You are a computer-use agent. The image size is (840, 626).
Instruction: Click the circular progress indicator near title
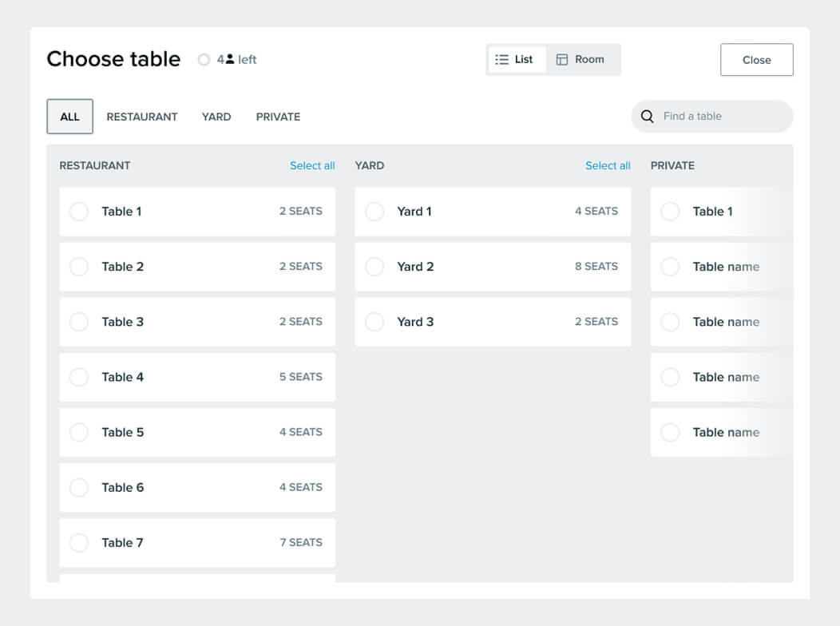coord(204,60)
